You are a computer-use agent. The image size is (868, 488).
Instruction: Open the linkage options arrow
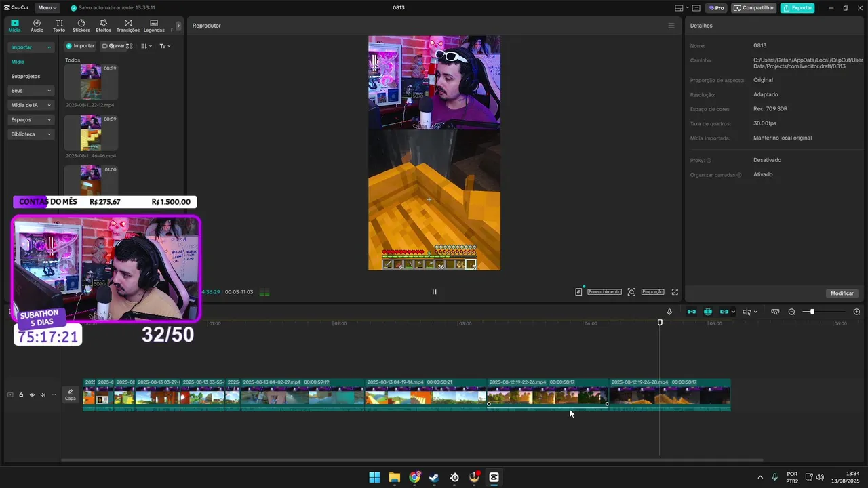(733, 312)
